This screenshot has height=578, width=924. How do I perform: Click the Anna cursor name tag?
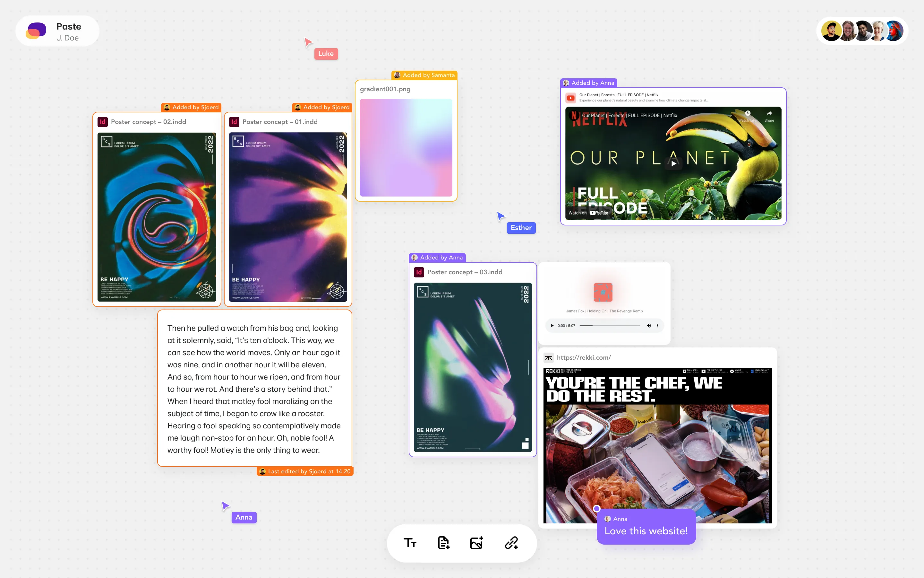coord(244,517)
